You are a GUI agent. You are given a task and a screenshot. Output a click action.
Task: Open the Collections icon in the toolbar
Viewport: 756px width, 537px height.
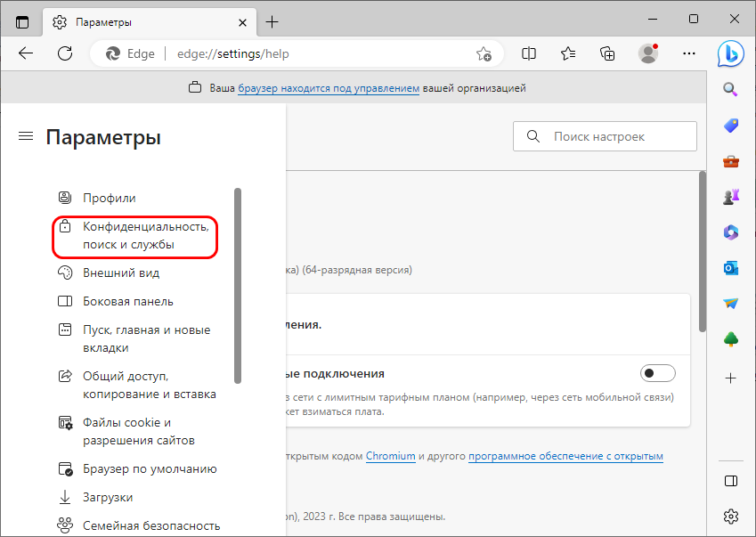click(607, 53)
